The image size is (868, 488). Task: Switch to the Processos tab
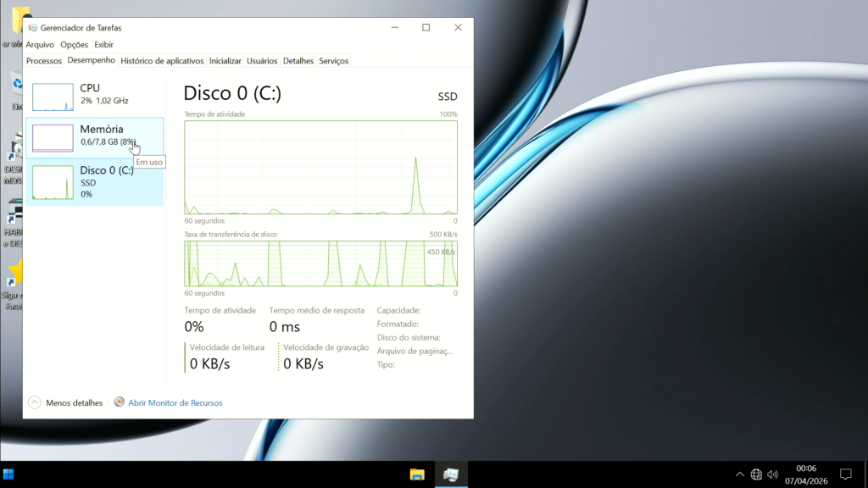(44, 61)
